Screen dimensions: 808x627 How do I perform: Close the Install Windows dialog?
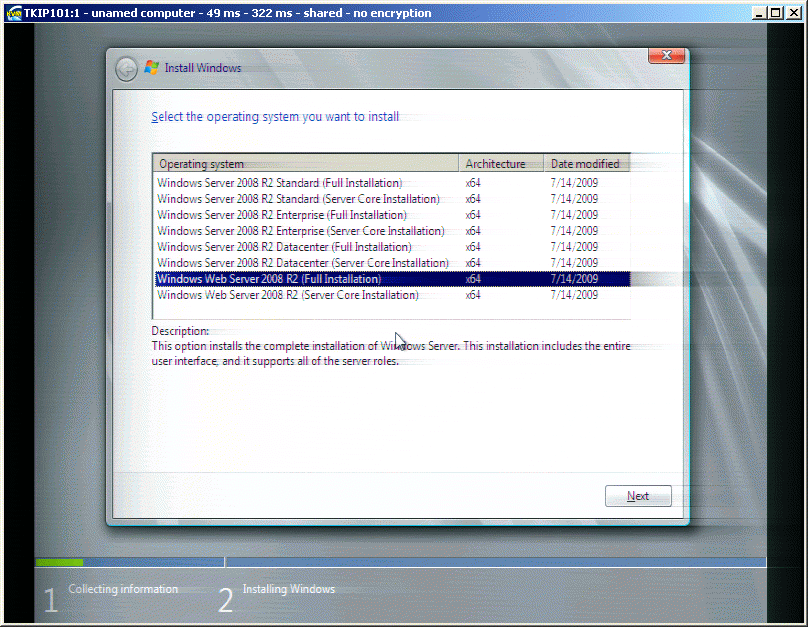coord(666,55)
